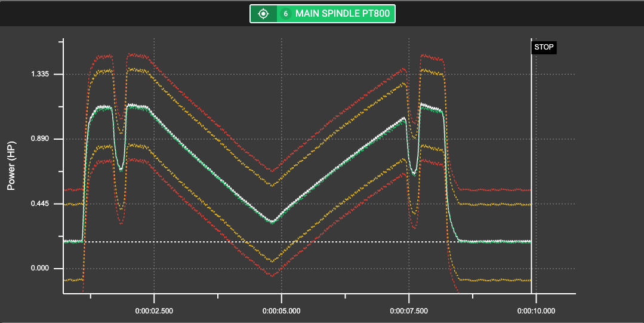Image resolution: width=644 pixels, height=323 pixels.
Task: Click the second dip of the white power curve
Action: tap(414, 174)
